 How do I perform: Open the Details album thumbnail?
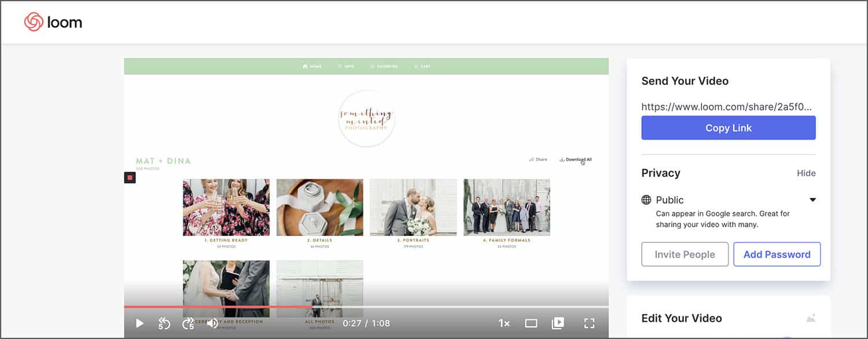tap(319, 207)
